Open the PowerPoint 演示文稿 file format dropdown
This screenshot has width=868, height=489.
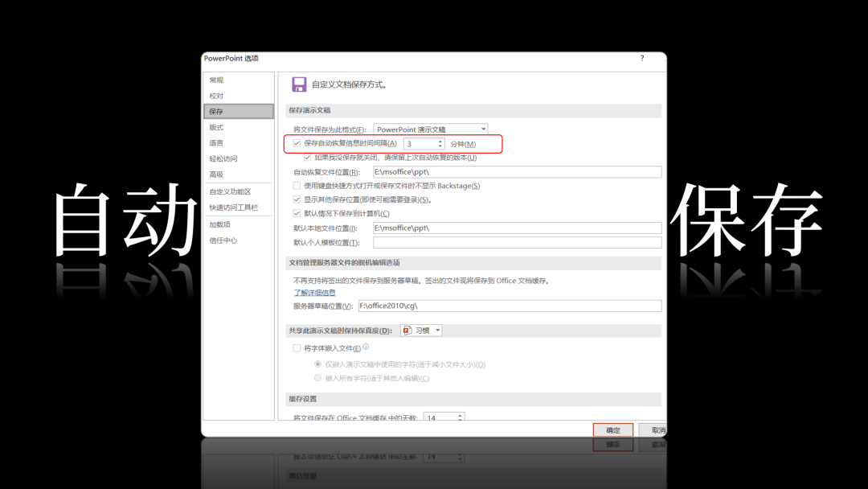tap(431, 129)
